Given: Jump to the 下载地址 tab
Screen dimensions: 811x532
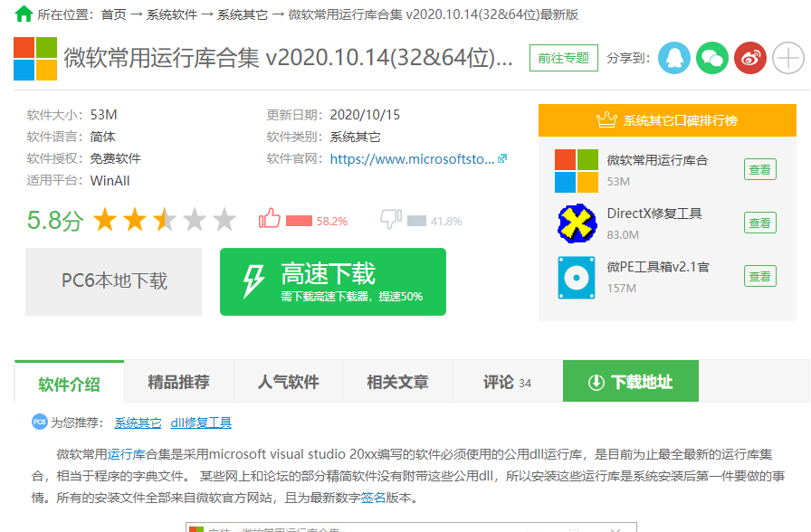Looking at the screenshot, I should click(x=631, y=382).
